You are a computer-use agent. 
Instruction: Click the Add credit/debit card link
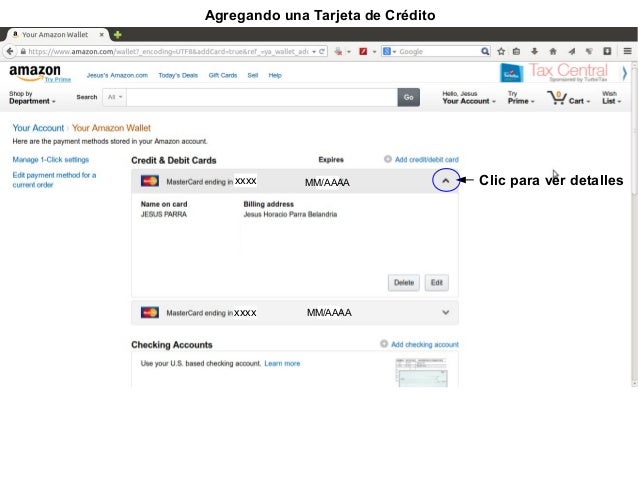point(426,160)
